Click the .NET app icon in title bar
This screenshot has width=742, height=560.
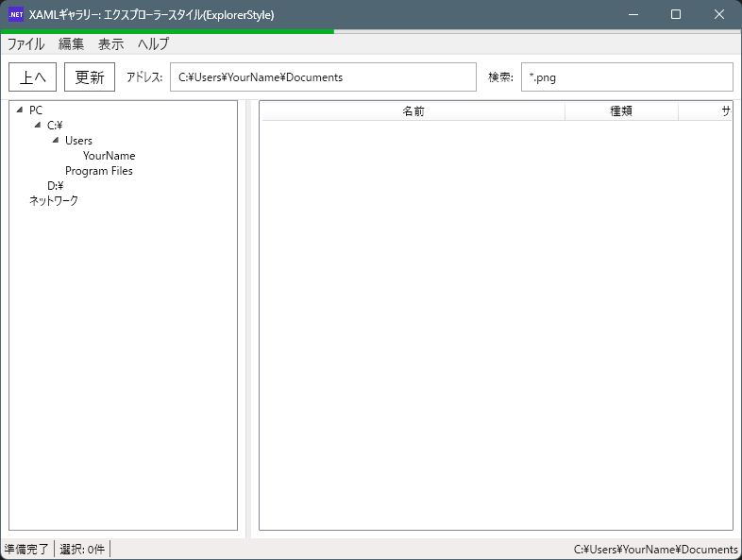tap(16, 15)
